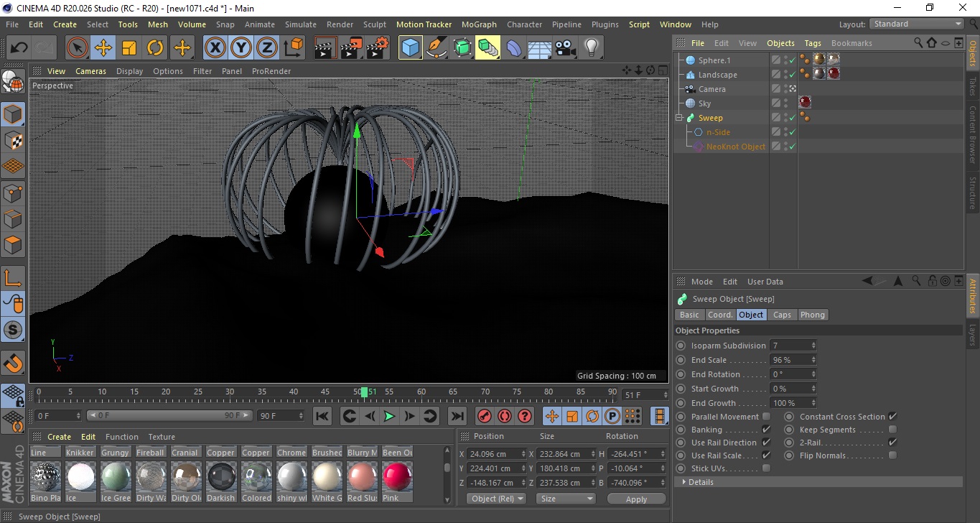The height and width of the screenshot is (523, 980).
Task: Add a Light object
Action: [x=591, y=48]
